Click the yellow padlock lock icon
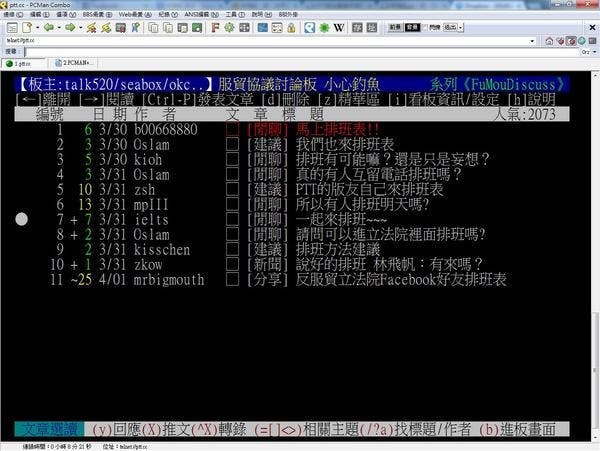Viewport: 600px width, 451px height. point(292,28)
